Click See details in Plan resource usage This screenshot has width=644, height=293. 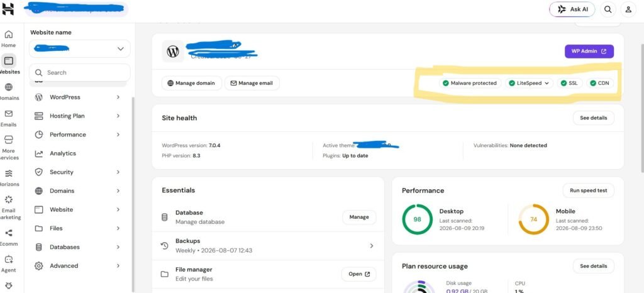pos(593,266)
